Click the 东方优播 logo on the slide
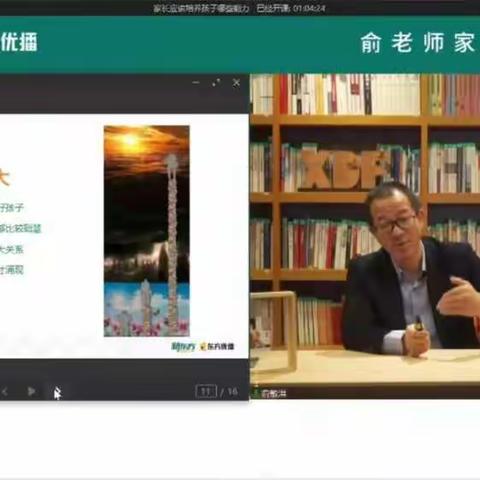Screen dimensions: 480x480 [217, 346]
